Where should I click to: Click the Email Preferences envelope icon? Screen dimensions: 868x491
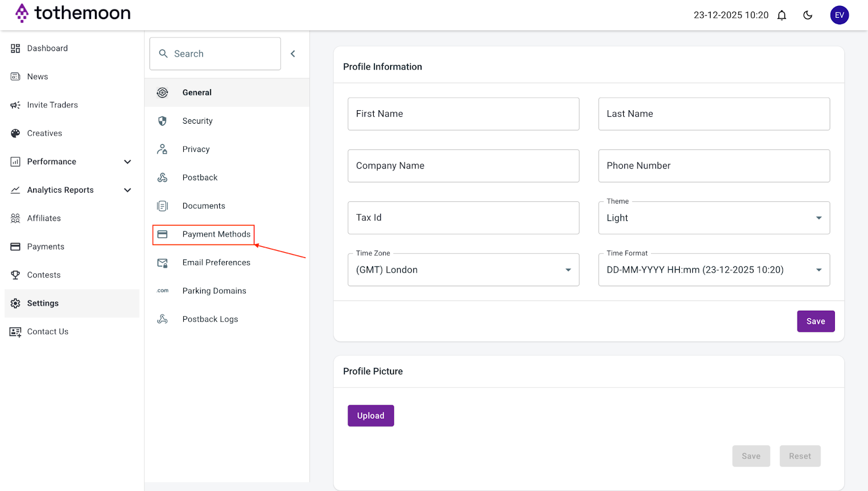162,263
